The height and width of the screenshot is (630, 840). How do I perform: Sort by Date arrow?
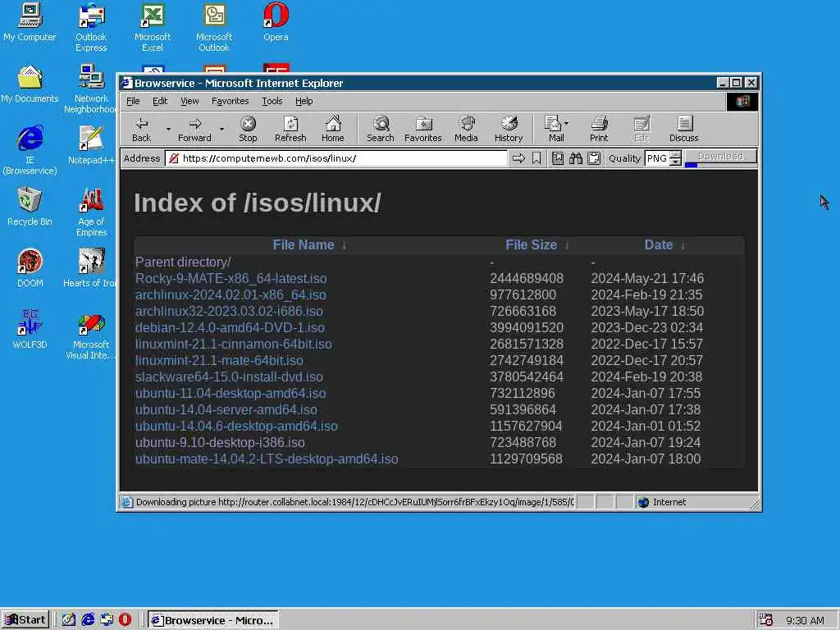click(683, 245)
